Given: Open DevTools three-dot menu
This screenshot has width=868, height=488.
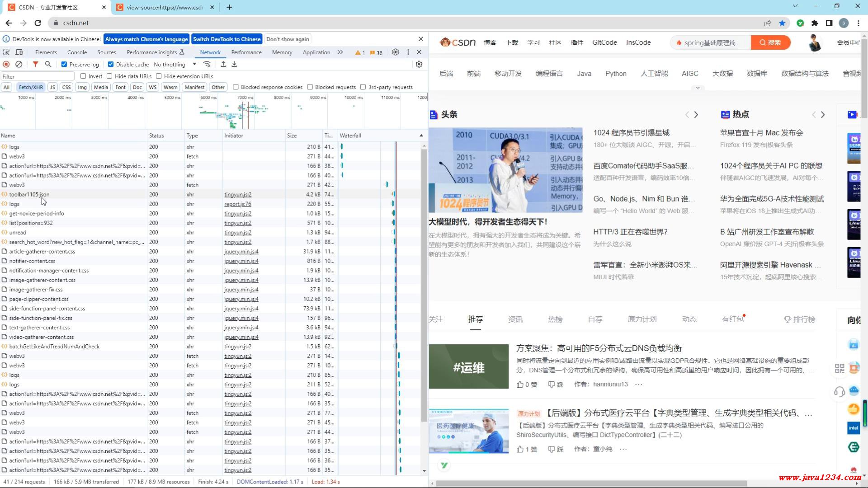Looking at the screenshot, I should click(408, 52).
